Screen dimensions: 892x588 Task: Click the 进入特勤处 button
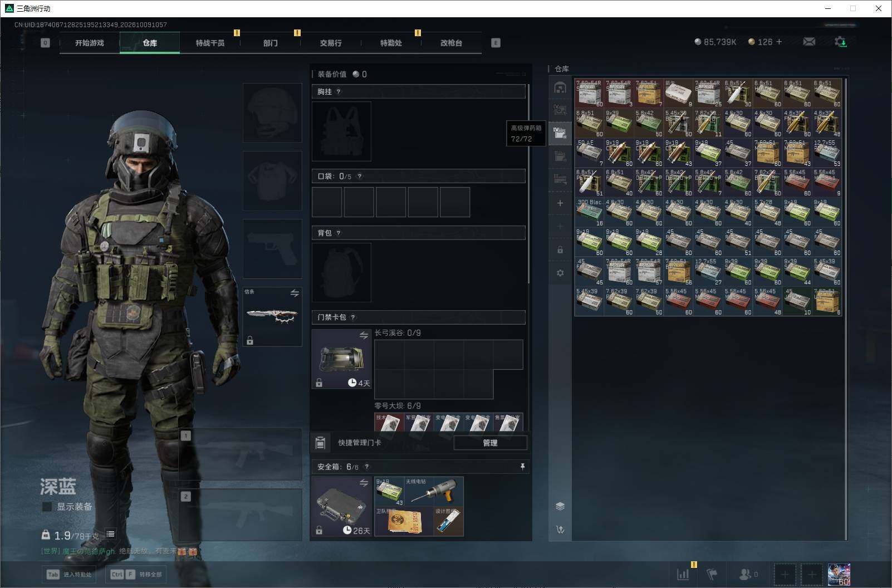coord(70,574)
